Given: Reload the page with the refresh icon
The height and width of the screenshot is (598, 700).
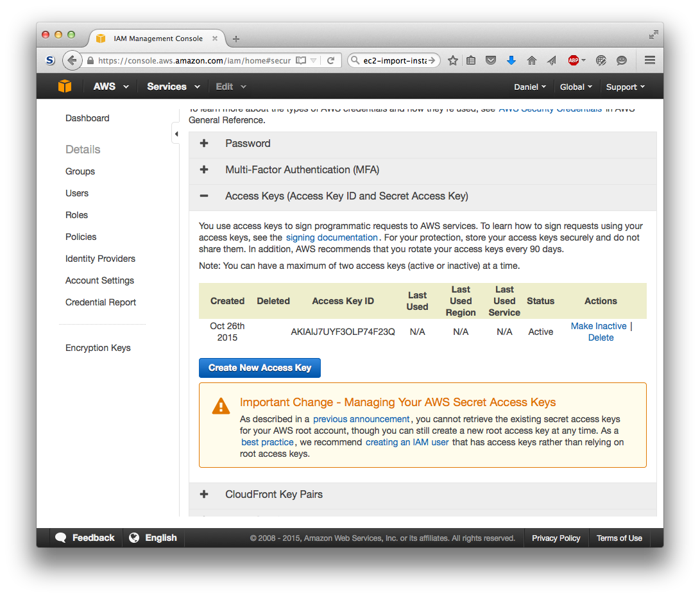Looking at the screenshot, I should 331,60.
